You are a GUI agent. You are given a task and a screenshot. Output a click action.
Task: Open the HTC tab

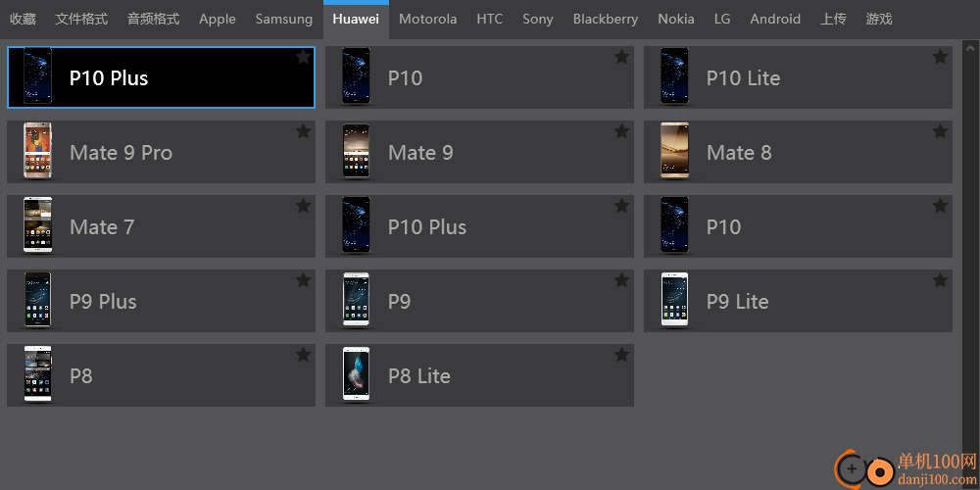(489, 20)
